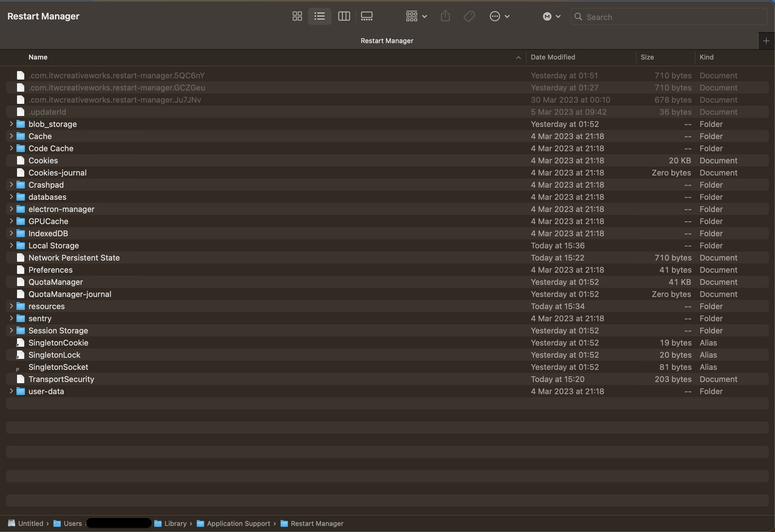The width and height of the screenshot is (775, 532).
Task: Click the Share toolbar icon
Action: [x=445, y=16]
